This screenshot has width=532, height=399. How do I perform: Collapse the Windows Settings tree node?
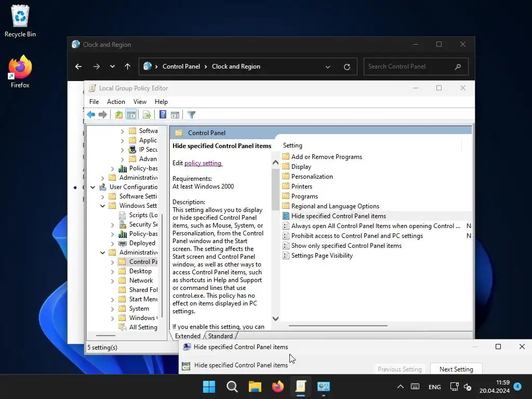click(x=102, y=206)
